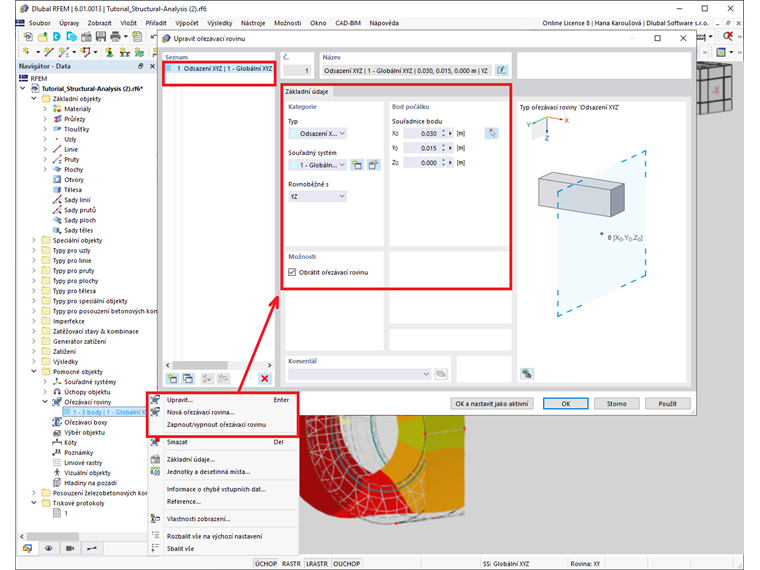Open Výpočet menu
The image size is (760, 570).
(x=187, y=23)
